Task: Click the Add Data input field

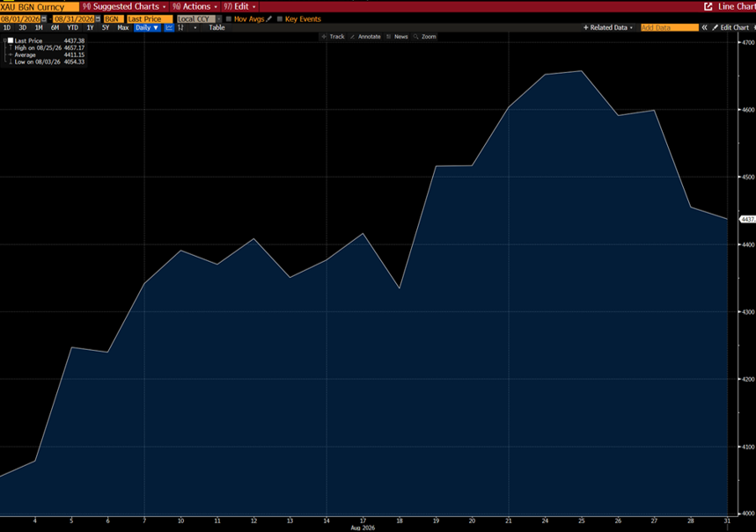Action: click(x=669, y=27)
